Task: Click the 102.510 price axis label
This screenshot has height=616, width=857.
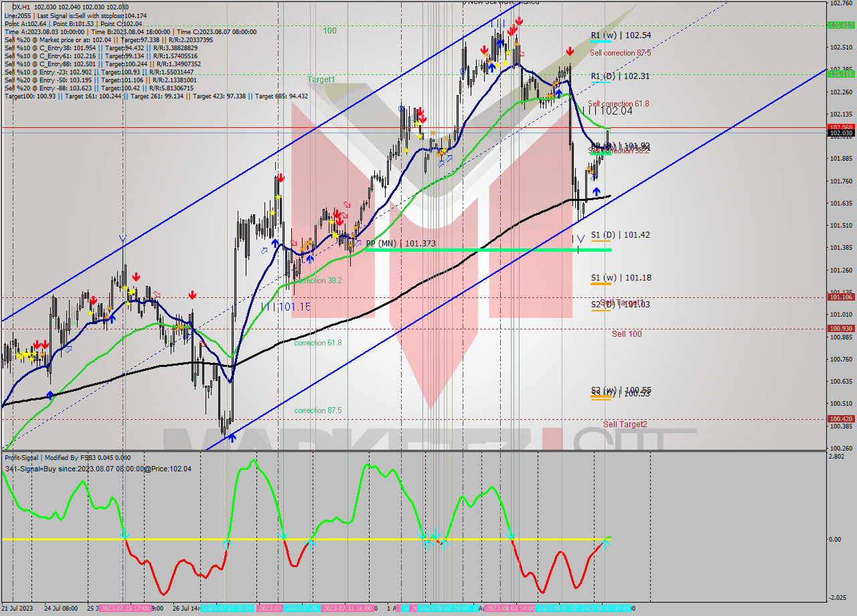Action: [841, 48]
